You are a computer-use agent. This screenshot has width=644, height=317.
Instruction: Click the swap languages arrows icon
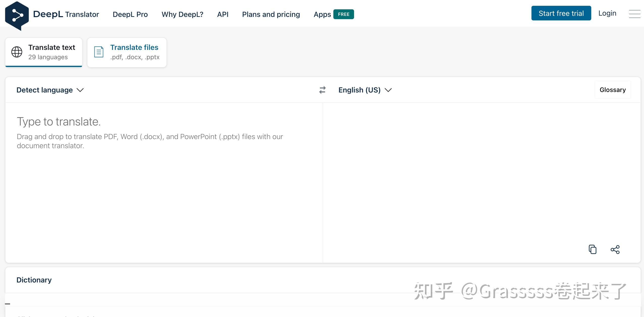point(322,90)
